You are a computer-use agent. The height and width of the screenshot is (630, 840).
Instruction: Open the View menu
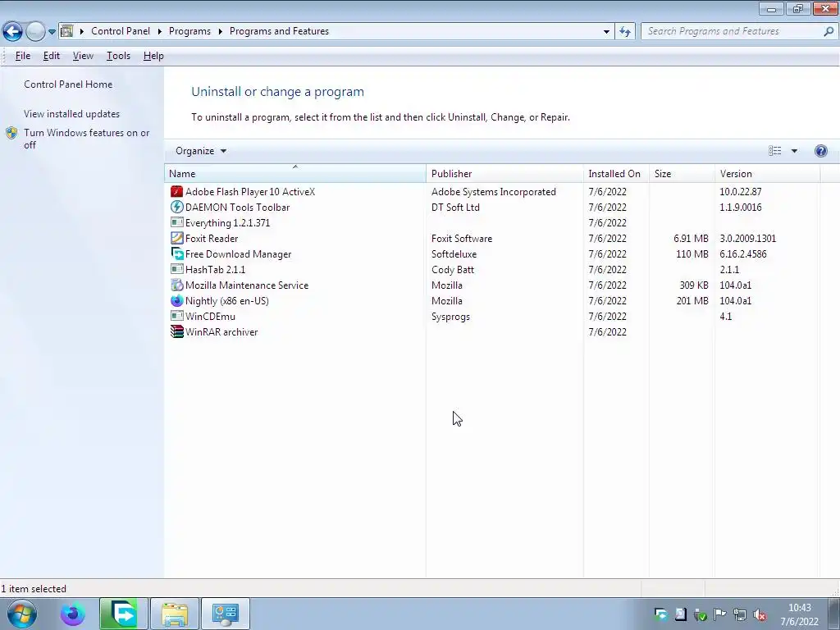click(83, 56)
